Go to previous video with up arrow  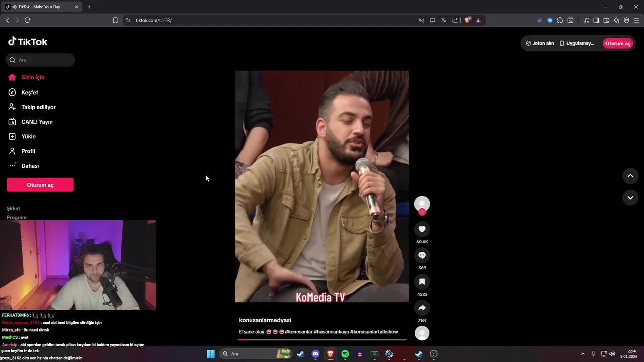click(x=630, y=176)
